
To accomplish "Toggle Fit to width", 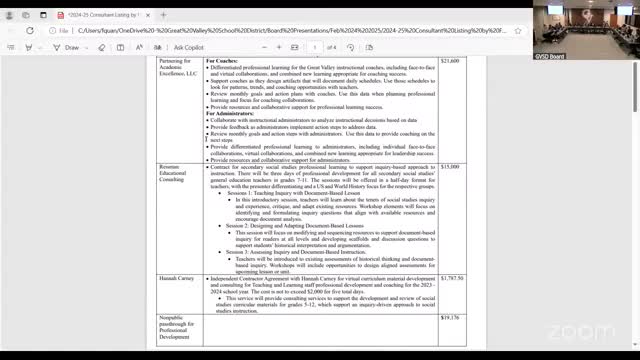I will [x=295, y=47].
